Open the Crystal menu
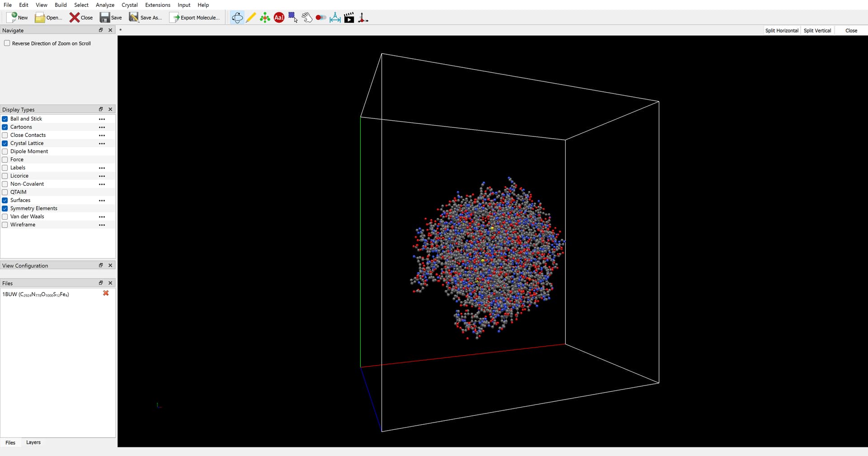This screenshot has height=456, width=868. click(129, 5)
